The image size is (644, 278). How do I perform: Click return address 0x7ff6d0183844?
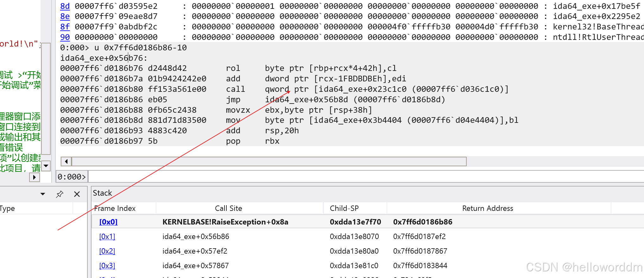point(420,266)
